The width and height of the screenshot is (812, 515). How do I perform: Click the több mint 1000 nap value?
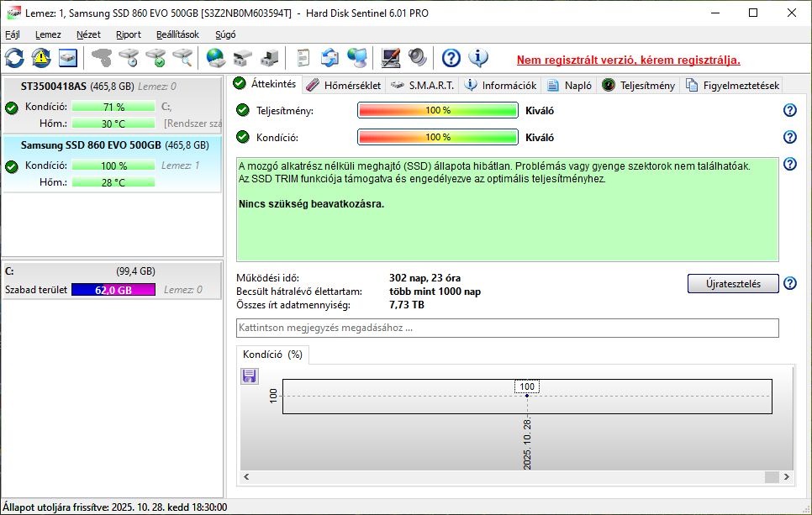[435, 292]
